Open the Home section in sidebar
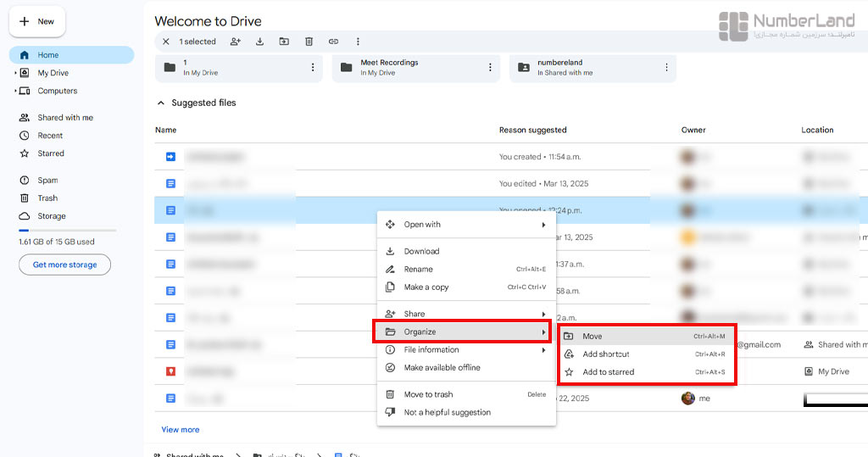The width and height of the screenshot is (868, 457). point(71,55)
